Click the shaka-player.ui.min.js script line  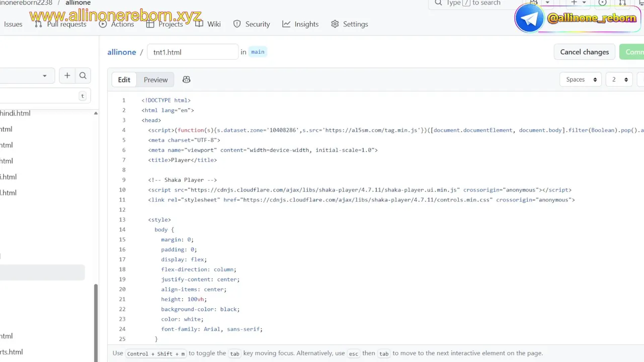click(360, 190)
